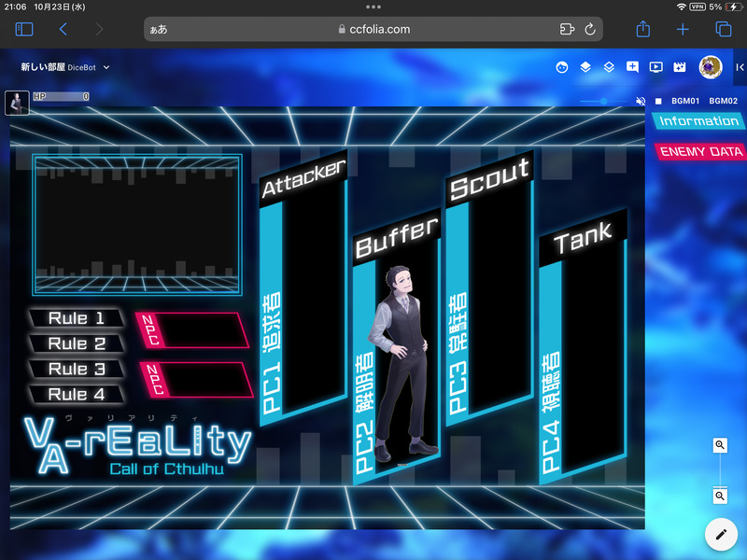Open the scene list clapperboard icon
This screenshot has width=747, height=560.
(680, 67)
